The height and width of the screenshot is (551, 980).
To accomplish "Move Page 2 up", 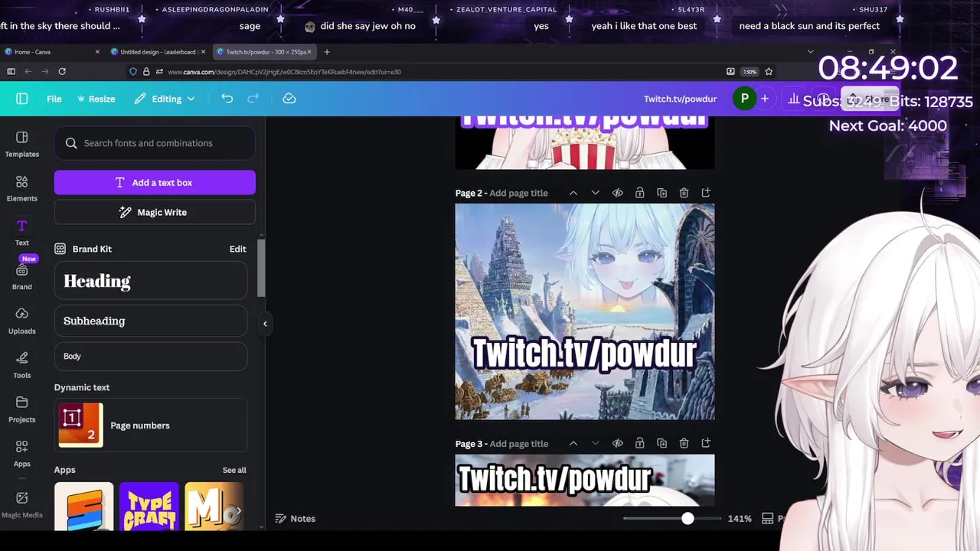I will [573, 193].
